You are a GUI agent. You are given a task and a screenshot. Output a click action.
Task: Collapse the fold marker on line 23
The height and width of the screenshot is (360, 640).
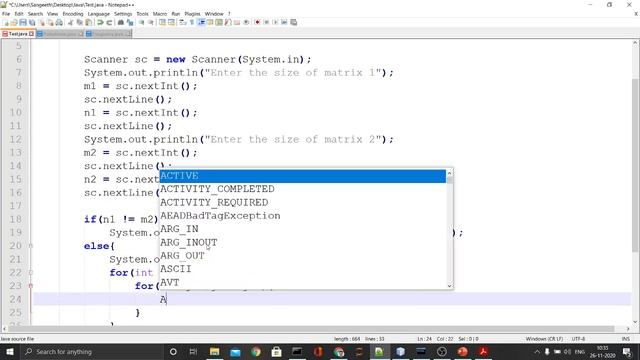31,286
